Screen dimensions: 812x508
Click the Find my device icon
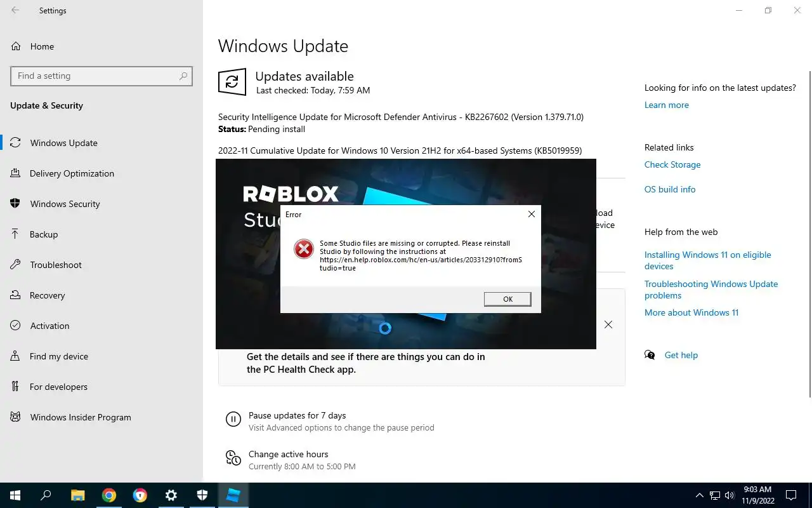pos(16,356)
